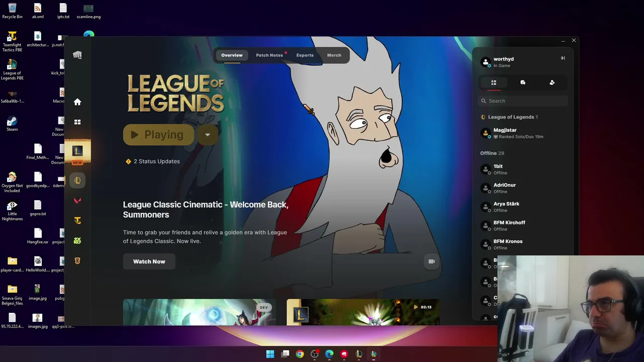The image size is (644, 362).
Task: Open the play options dropdown arrow
Action: click(x=207, y=135)
